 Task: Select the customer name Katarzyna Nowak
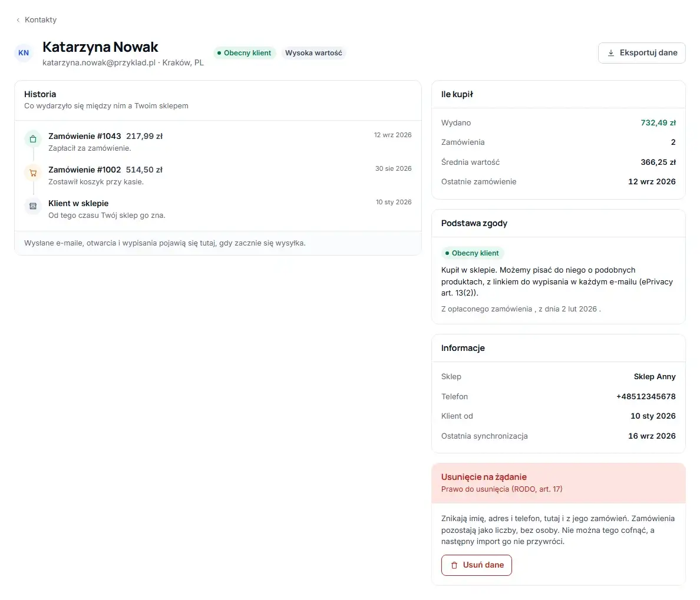pyautogui.click(x=100, y=47)
